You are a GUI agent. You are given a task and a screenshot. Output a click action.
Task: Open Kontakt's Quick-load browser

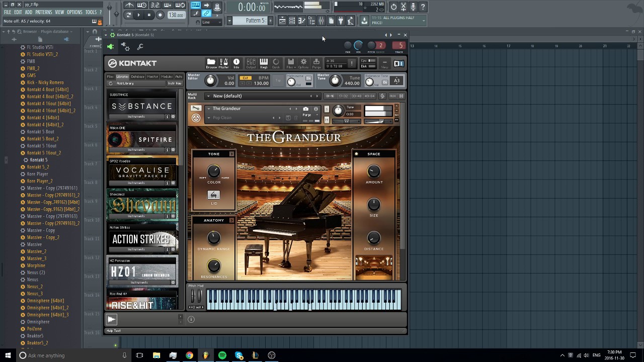coord(276,63)
